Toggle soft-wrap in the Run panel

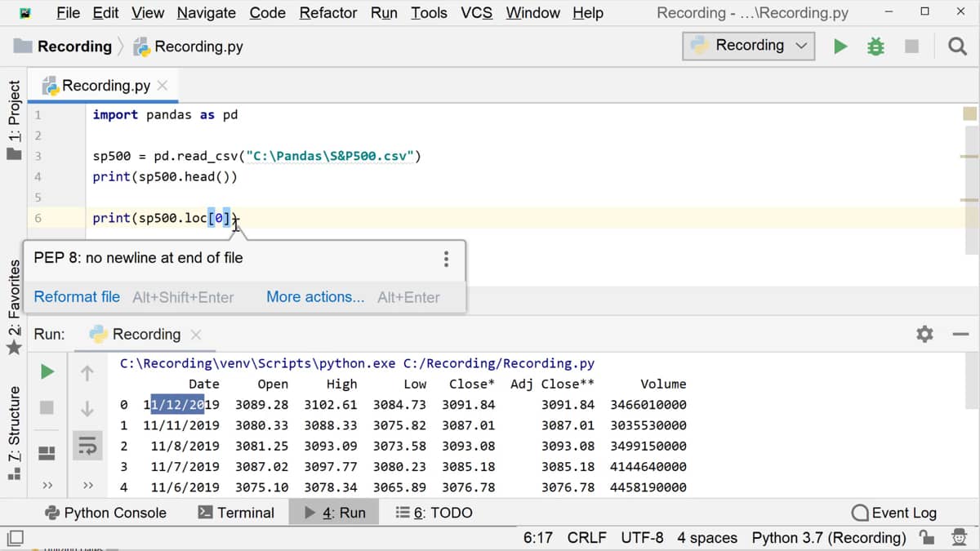pos(87,445)
